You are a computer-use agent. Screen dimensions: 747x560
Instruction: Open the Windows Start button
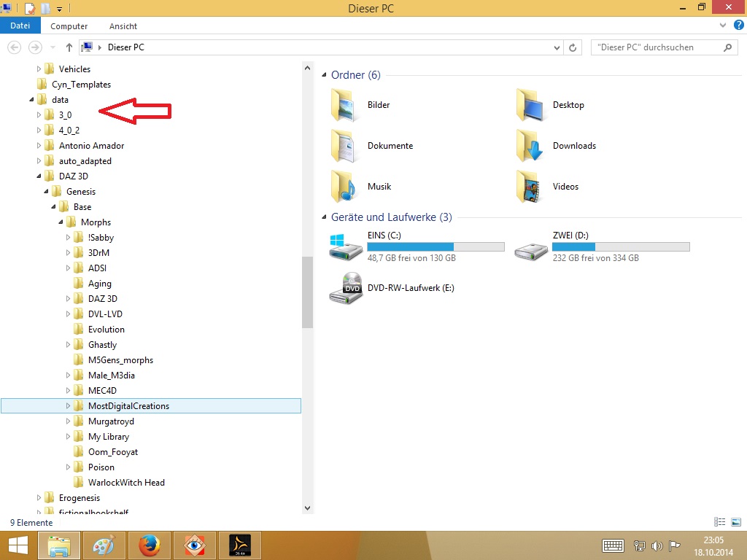pyautogui.click(x=18, y=545)
